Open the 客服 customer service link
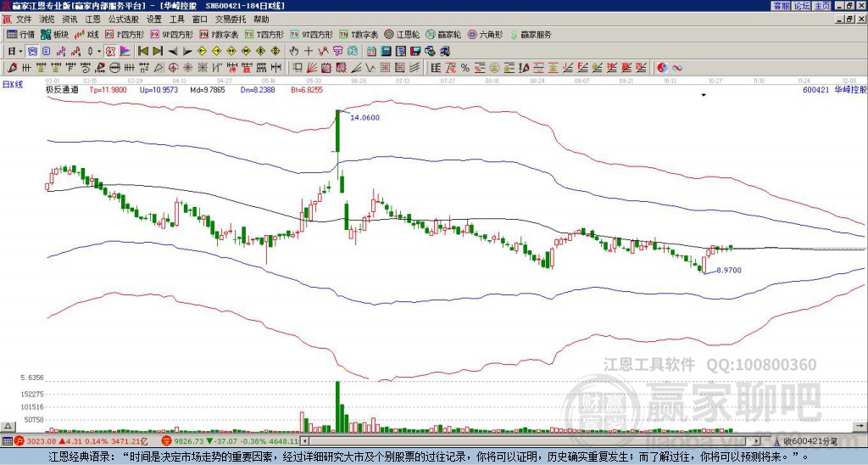This screenshot has width=868, height=465. pos(781,6)
